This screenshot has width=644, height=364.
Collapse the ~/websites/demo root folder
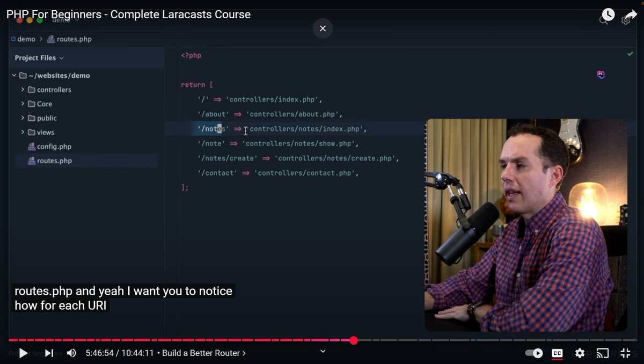[14, 76]
